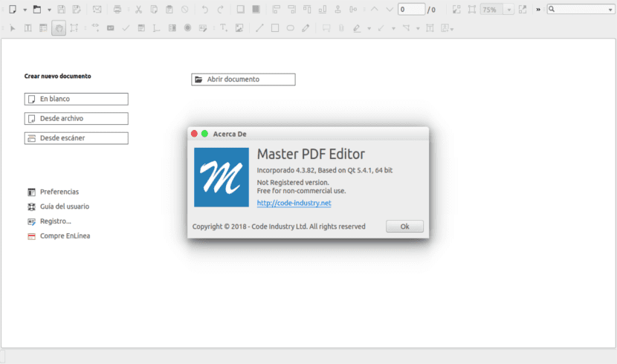This screenshot has width=617, height=364.
Task: Click the Redo arrow icon
Action: [220, 10]
